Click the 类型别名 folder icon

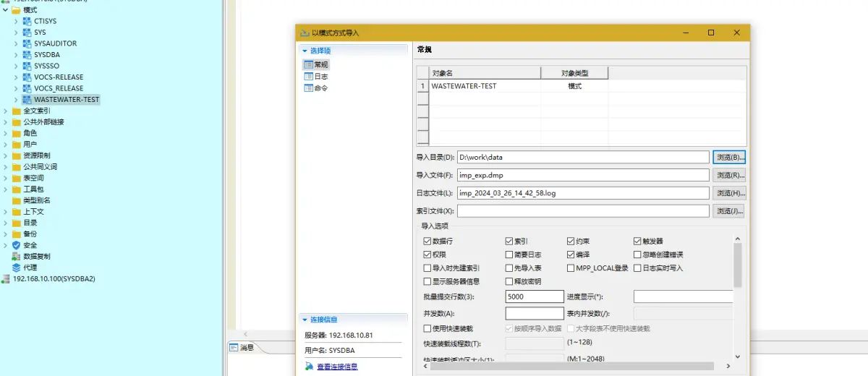[x=16, y=200]
